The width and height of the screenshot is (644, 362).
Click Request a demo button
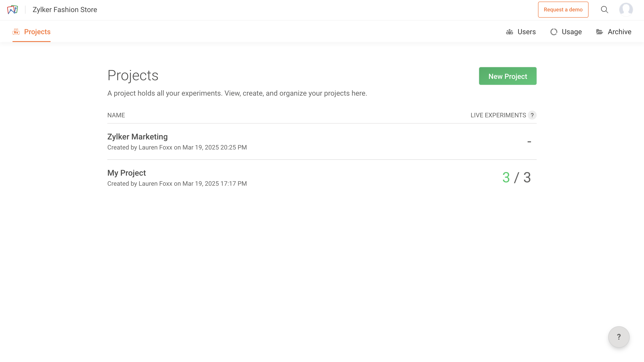point(563,10)
